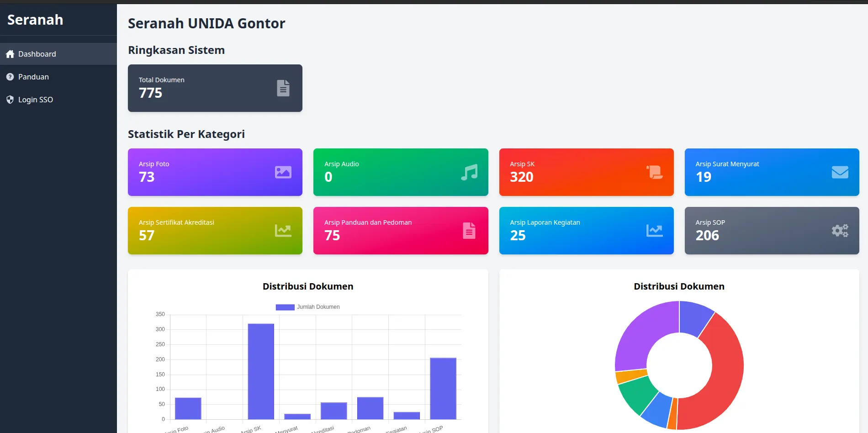This screenshot has height=433, width=868.
Task: Select the green segment of the donut chart
Action: click(x=636, y=393)
